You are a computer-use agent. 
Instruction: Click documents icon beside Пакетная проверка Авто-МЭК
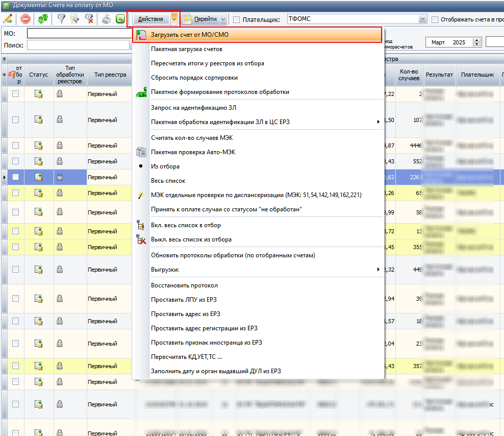click(x=141, y=152)
